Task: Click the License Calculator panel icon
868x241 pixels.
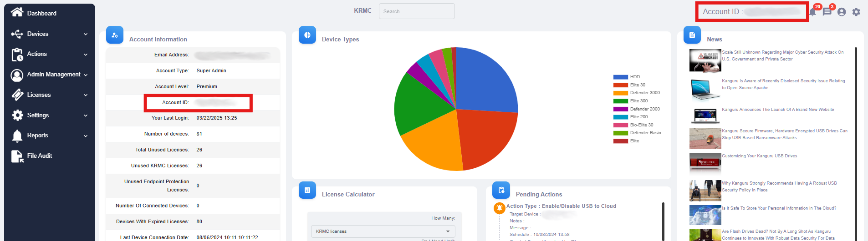Action: (x=307, y=190)
